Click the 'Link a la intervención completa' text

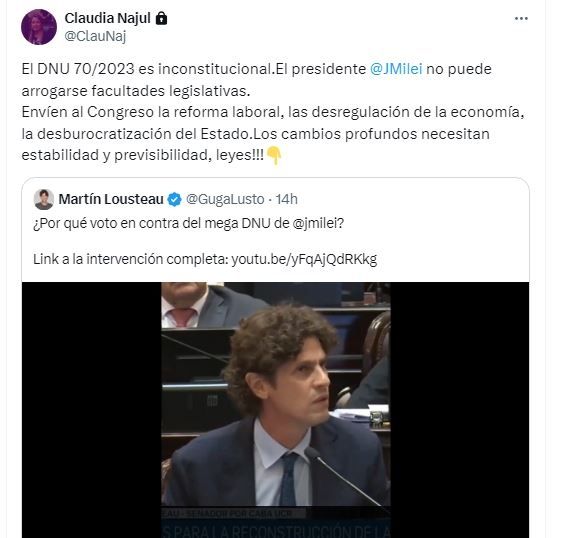click(131, 259)
